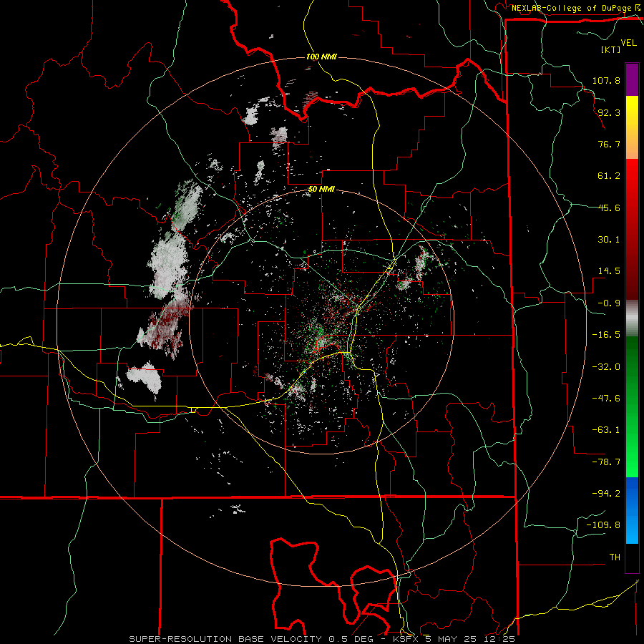Select the -94.2 velocity scale value

coord(606,494)
